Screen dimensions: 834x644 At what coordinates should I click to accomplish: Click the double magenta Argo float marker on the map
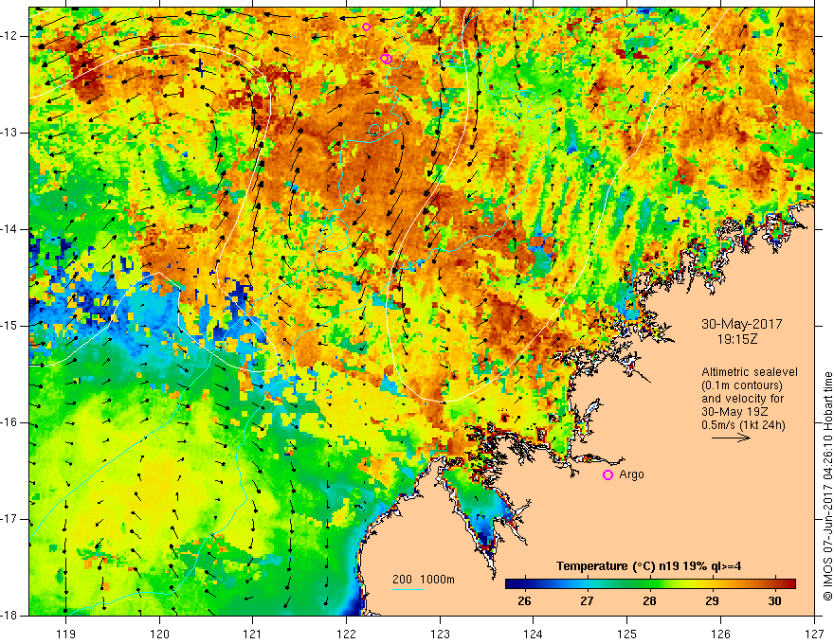pyautogui.click(x=386, y=59)
